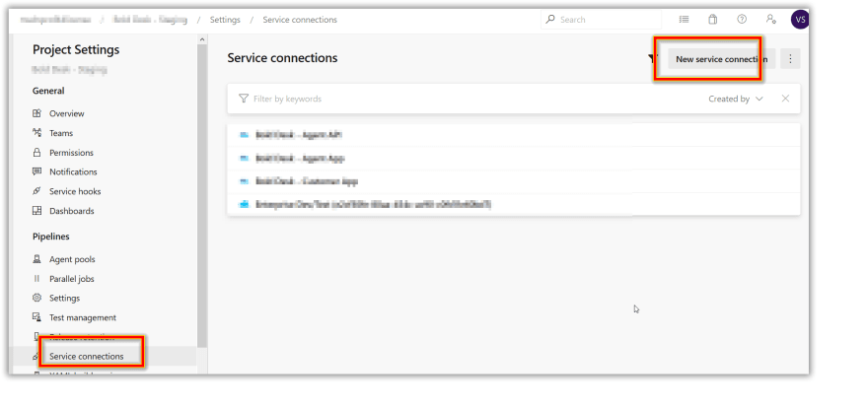Click the filter funnel icon in keyword bar

244,99
